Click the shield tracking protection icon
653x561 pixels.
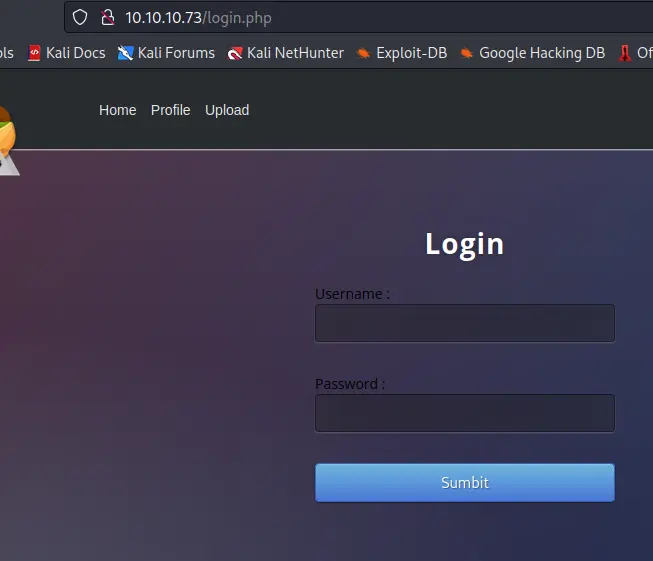(80, 17)
